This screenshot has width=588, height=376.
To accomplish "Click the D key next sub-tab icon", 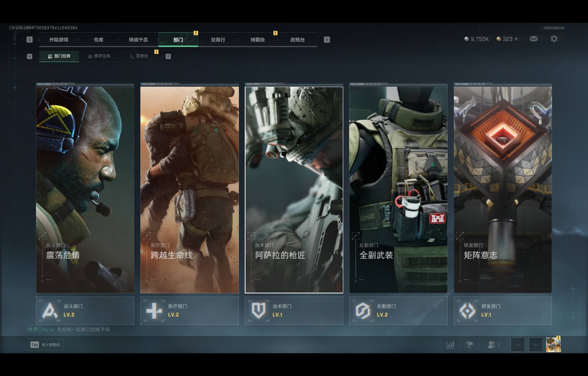I will [x=168, y=56].
